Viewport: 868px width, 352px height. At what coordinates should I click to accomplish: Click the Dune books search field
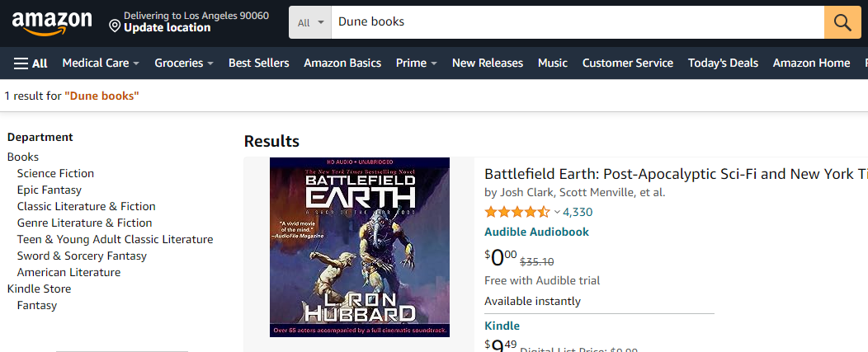click(x=578, y=22)
